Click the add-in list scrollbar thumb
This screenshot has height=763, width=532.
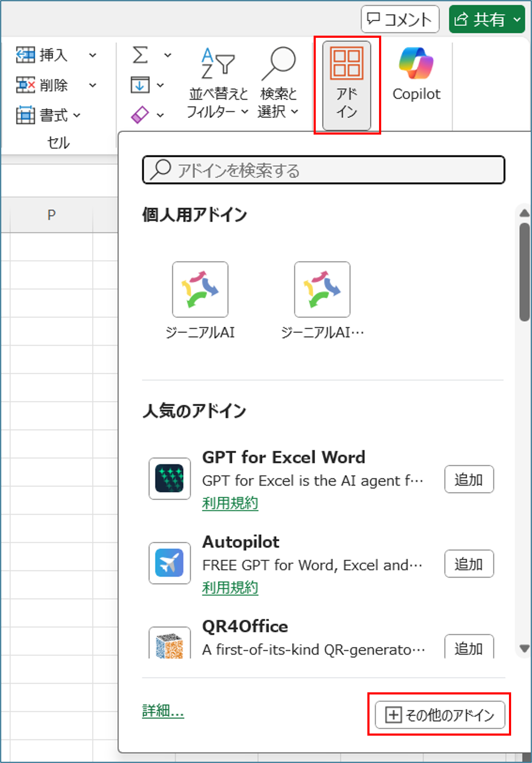(524, 272)
